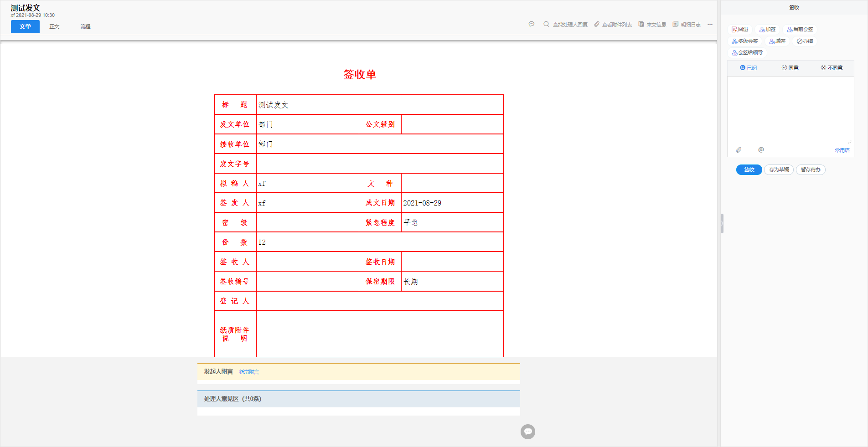
Task: Switch to the 文单 tab
Action: [25, 26]
